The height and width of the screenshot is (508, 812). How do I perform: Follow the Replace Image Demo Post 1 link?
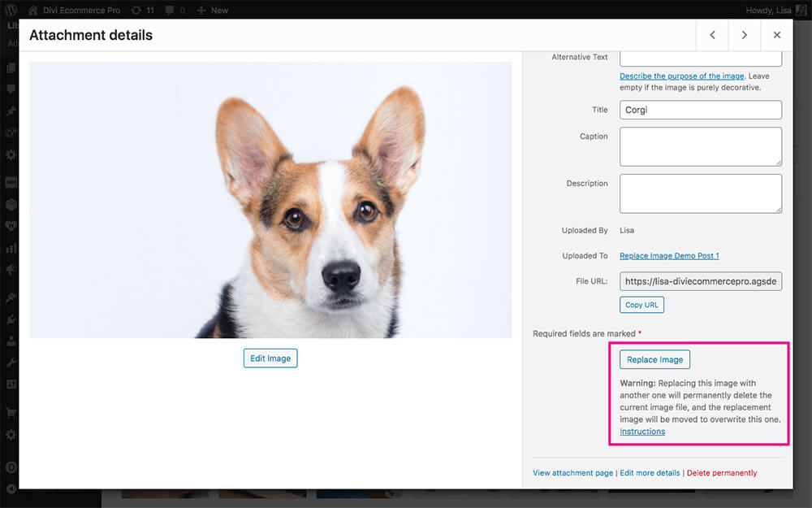coord(669,256)
